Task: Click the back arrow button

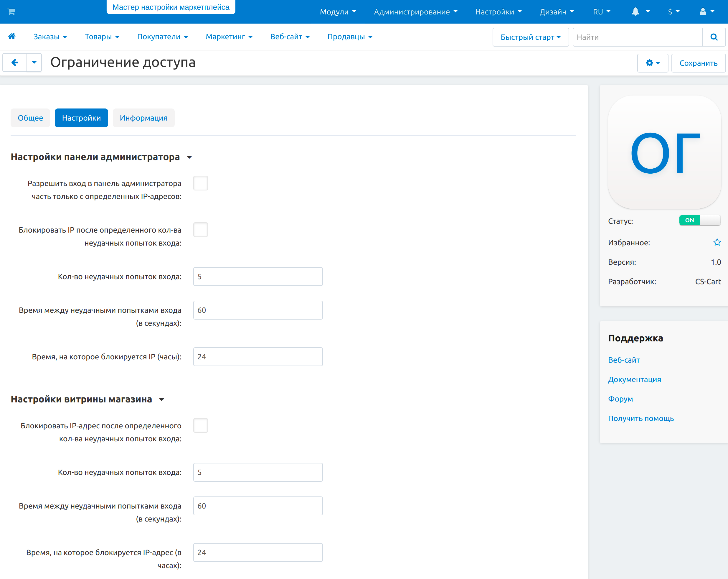Action: pos(15,62)
